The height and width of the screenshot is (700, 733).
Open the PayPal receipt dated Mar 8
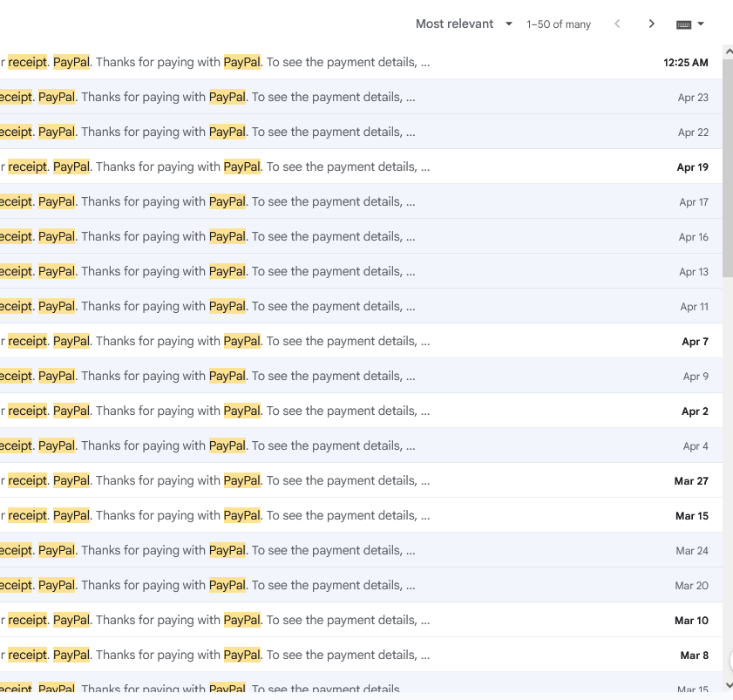click(x=361, y=655)
